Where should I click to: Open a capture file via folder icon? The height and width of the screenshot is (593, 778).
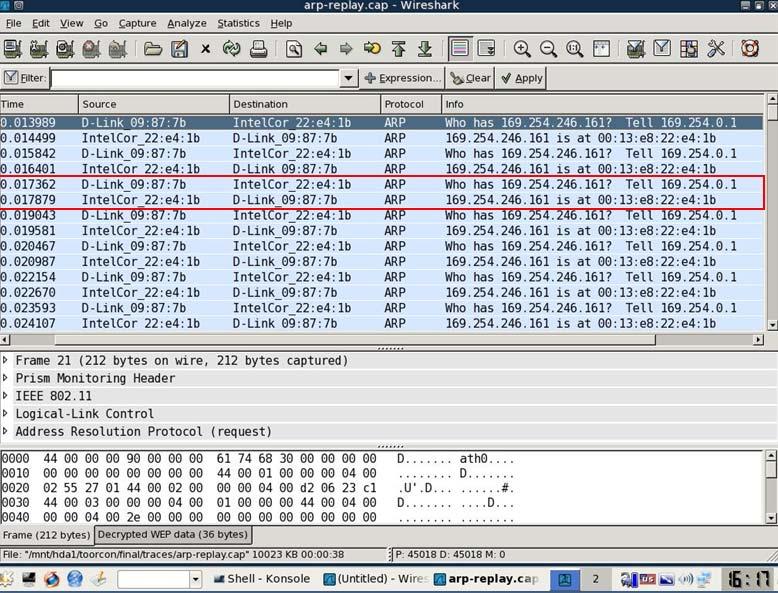153,49
